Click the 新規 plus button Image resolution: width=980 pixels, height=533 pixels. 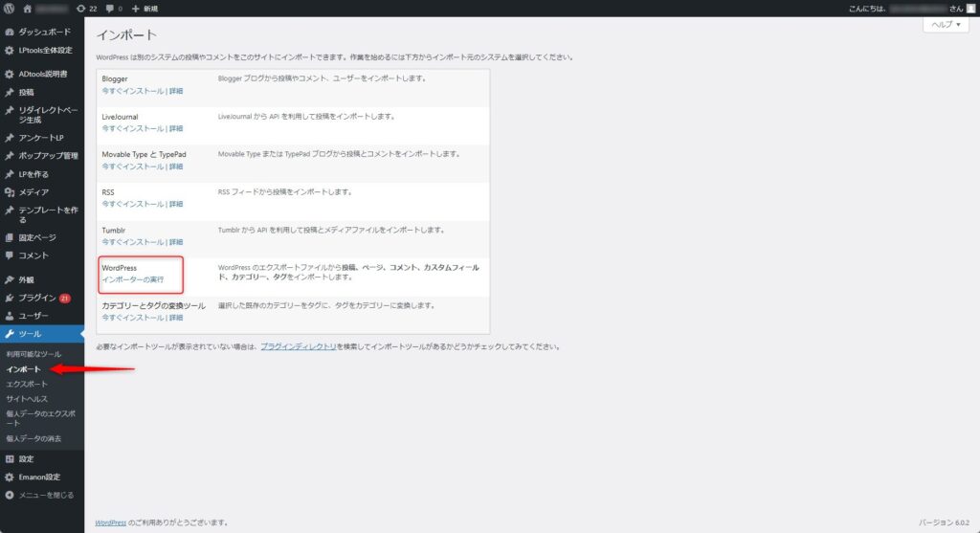[145, 9]
